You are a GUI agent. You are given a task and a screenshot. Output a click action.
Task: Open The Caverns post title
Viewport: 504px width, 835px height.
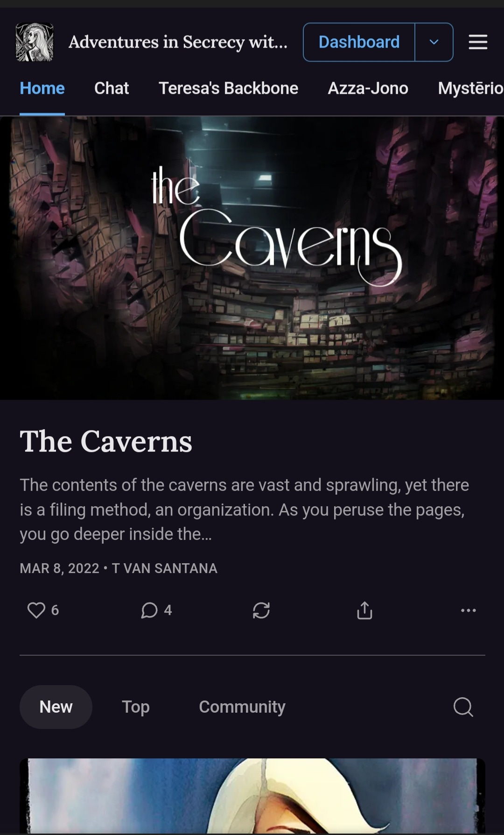point(106,441)
